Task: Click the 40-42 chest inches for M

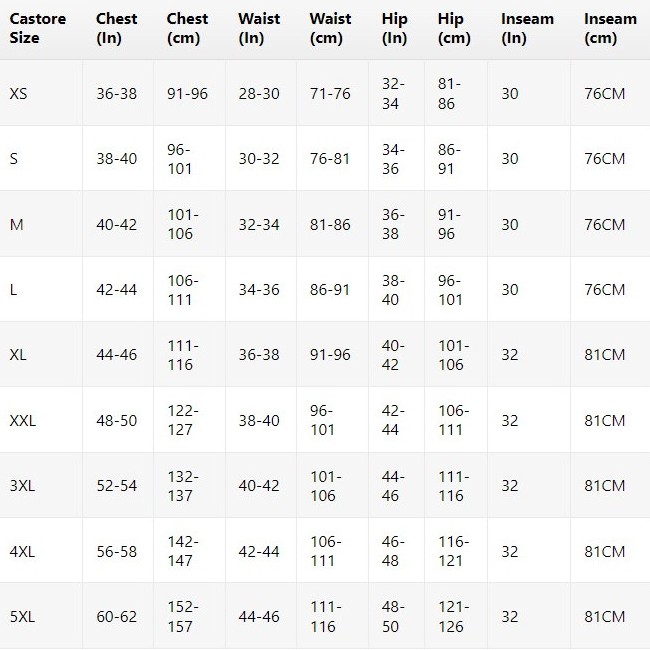Action: coord(116,225)
